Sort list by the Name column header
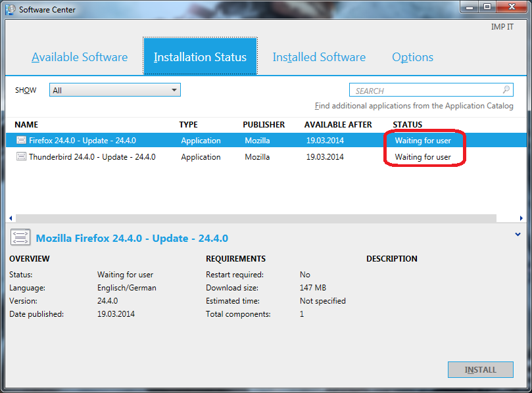This screenshot has width=532, height=393. click(26, 125)
